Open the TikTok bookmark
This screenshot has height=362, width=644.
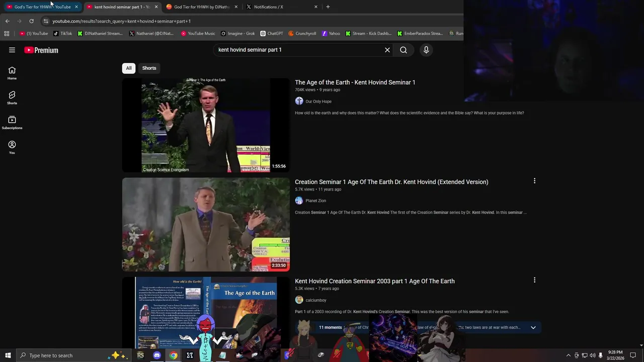62,34
